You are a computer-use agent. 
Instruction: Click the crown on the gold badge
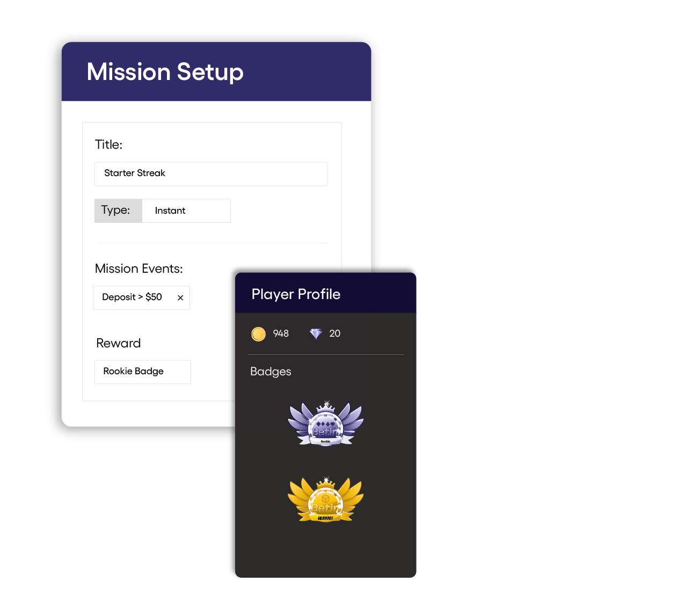(x=326, y=483)
